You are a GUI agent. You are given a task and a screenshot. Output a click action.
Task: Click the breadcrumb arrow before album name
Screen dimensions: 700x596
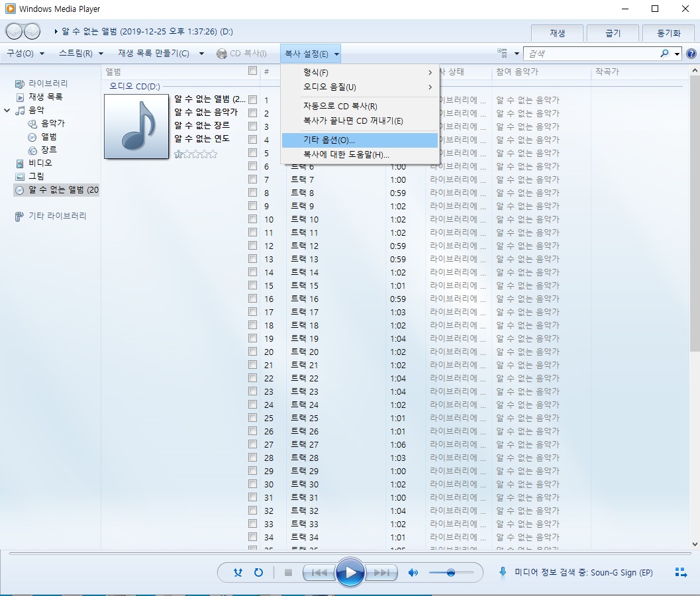point(56,32)
